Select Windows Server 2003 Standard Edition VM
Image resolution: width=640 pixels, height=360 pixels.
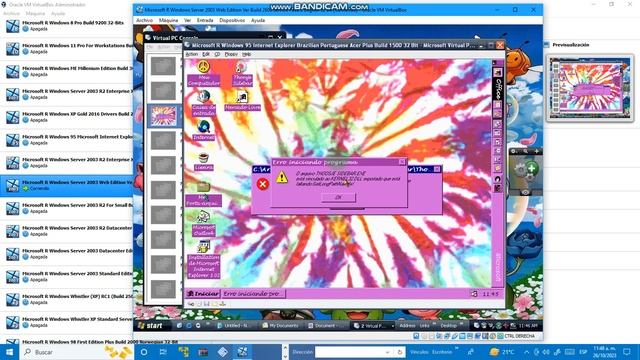point(67,277)
